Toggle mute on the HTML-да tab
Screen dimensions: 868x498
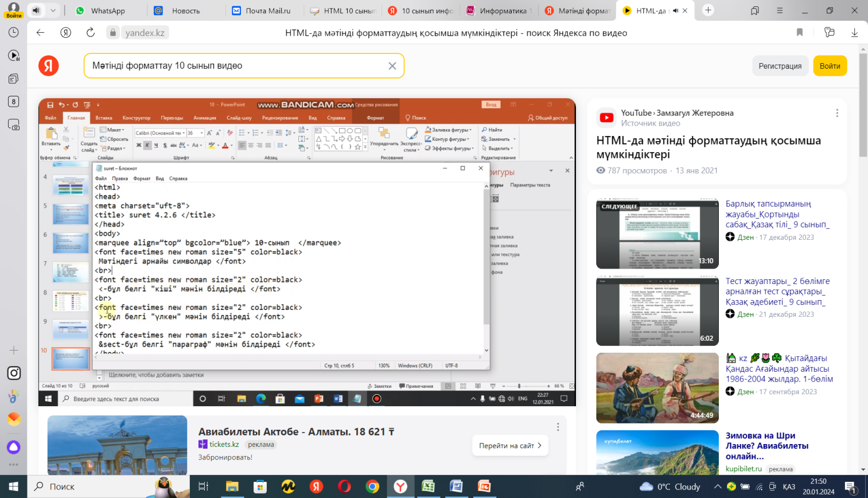coord(675,10)
